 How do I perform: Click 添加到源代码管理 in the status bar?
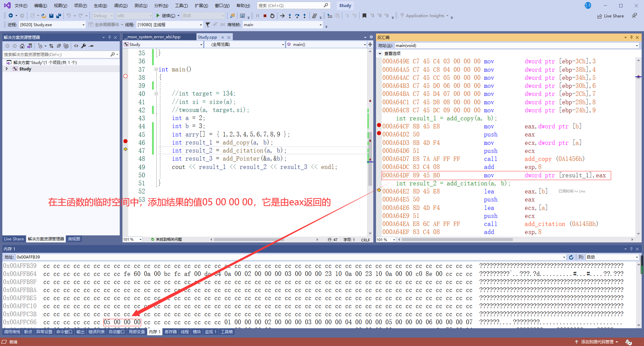(596, 342)
